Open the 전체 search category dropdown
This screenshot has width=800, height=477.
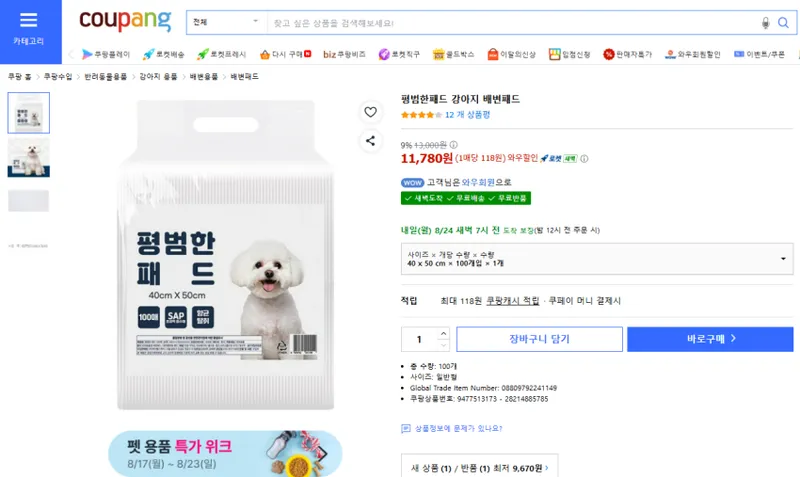227,22
